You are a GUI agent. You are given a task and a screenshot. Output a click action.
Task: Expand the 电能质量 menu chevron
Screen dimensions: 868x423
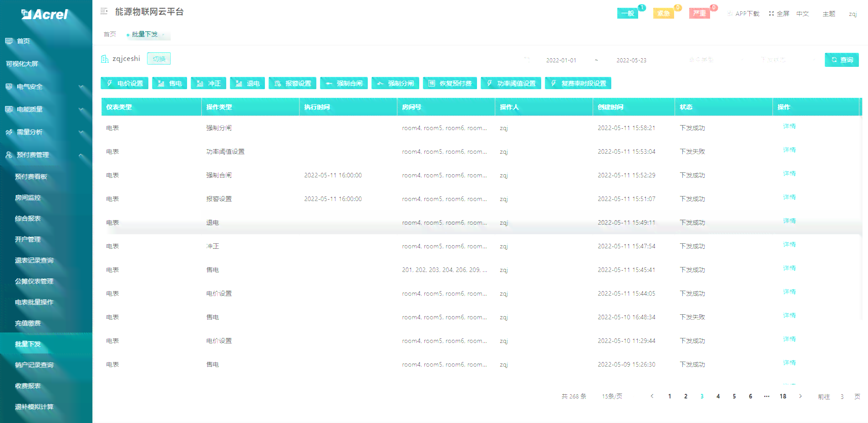[x=81, y=109]
